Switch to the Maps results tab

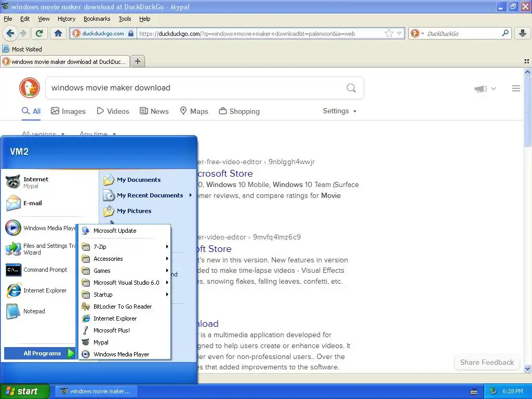coord(194,111)
